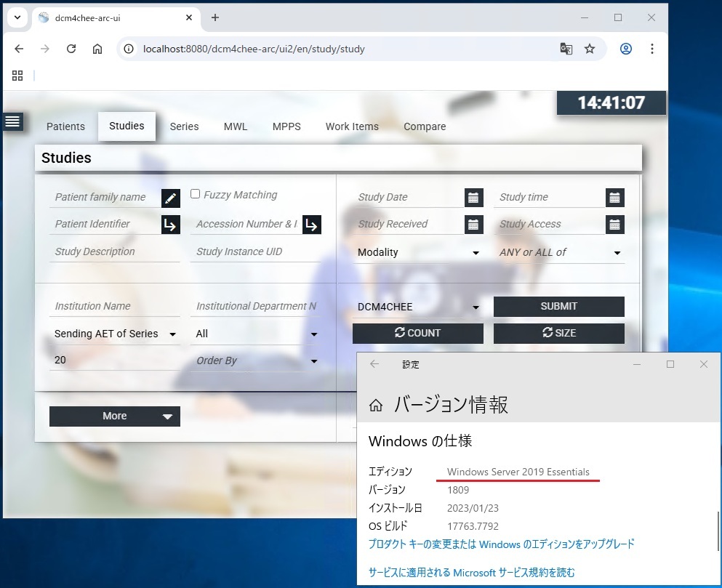This screenshot has height=588, width=722.
Task: Click the pencil icon beside Patient family name
Action: tap(170, 198)
